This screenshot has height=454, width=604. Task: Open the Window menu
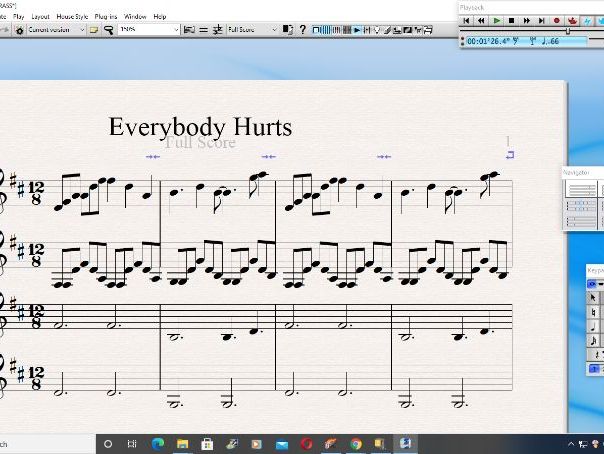[135, 17]
